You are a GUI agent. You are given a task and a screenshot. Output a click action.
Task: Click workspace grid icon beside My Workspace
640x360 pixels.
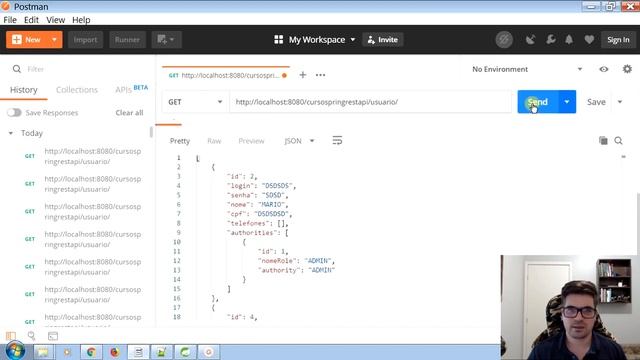point(278,40)
